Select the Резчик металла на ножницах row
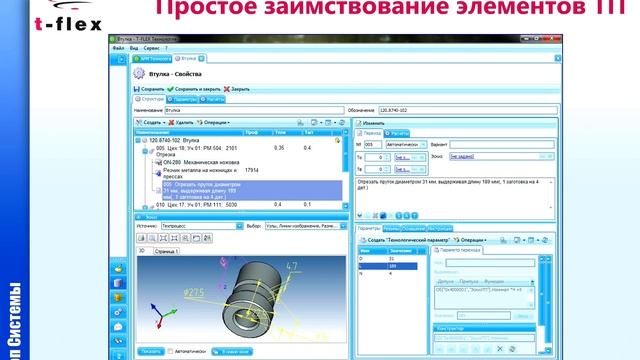This screenshot has width=640, height=360. 200,173
